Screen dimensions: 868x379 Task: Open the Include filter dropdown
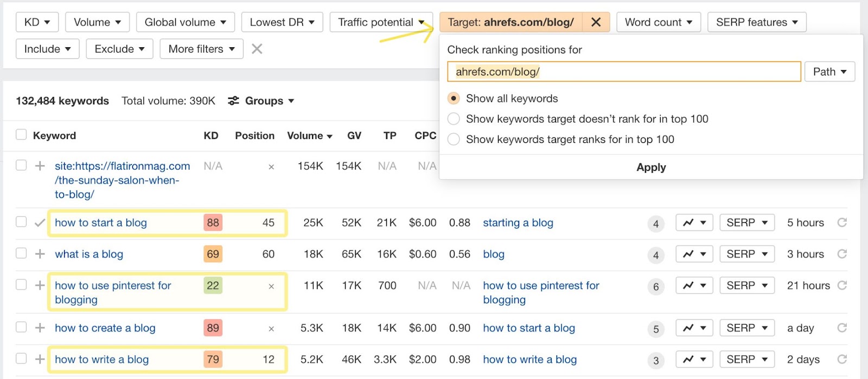[x=48, y=49]
